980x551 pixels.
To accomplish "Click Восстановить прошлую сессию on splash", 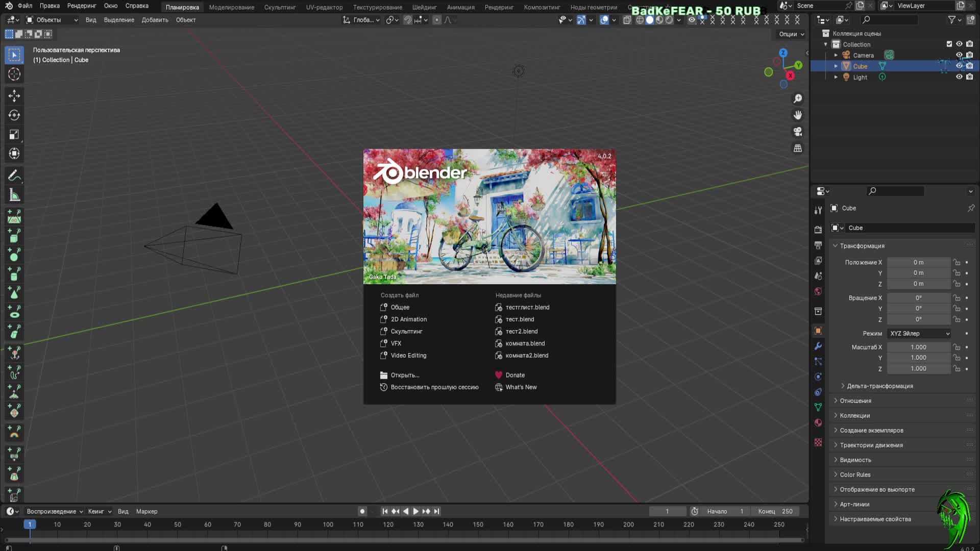I will (x=434, y=387).
